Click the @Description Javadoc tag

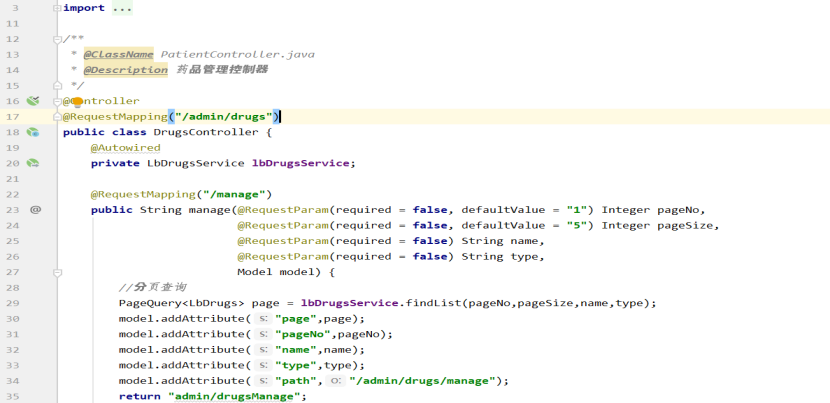pos(125,69)
